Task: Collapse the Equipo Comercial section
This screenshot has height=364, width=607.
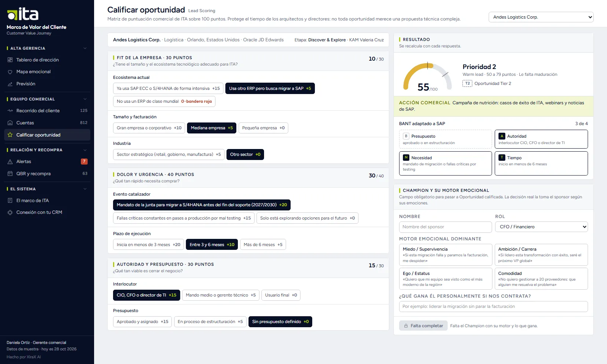Action: (x=85, y=99)
